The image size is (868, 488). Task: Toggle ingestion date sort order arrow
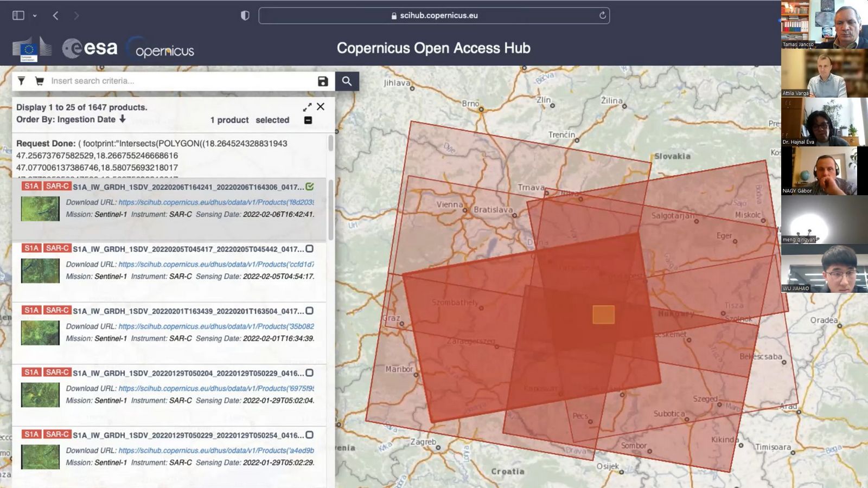pyautogui.click(x=123, y=119)
